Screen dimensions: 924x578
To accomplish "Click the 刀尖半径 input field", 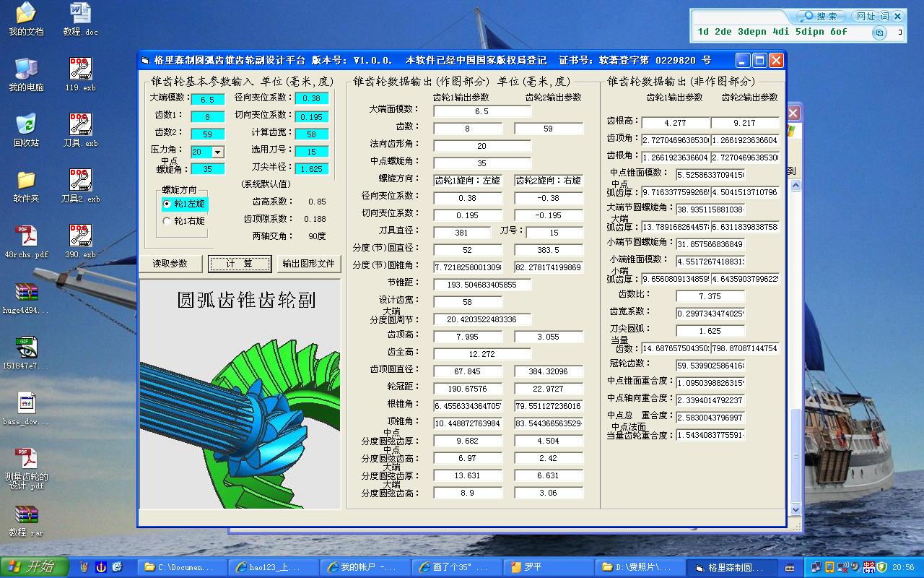I will point(312,168).
